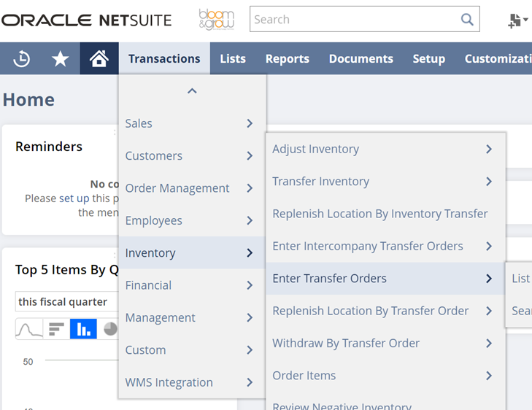
Task: Switch chart to line graph view
Action: point(29,329)
